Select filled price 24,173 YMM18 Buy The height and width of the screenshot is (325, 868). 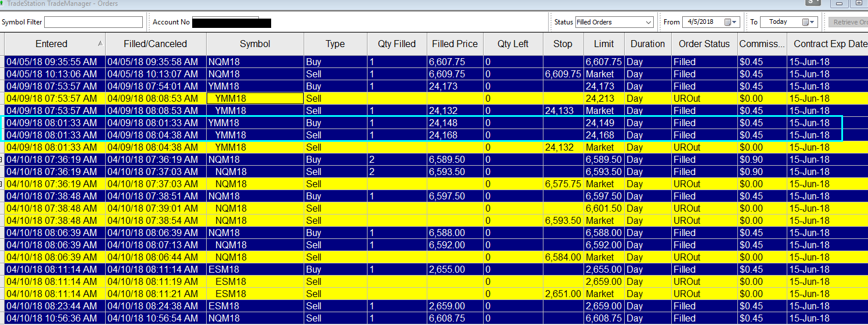455,86
